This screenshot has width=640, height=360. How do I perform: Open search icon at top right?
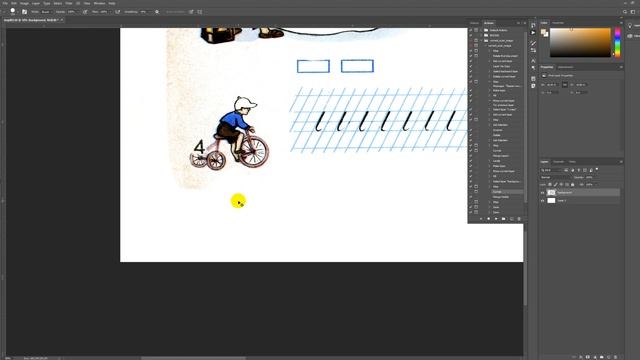coord(625,12)
